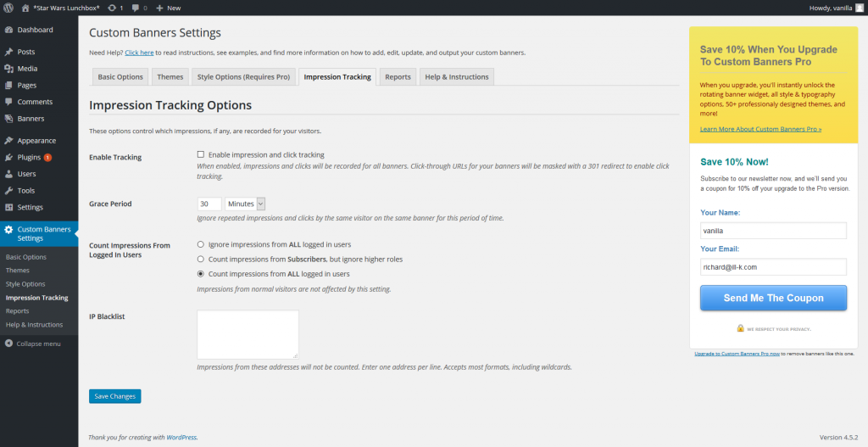Select Ignore impressions from ALL logged in users
This screenshot has width=868, height=447.
pos(201,244)
